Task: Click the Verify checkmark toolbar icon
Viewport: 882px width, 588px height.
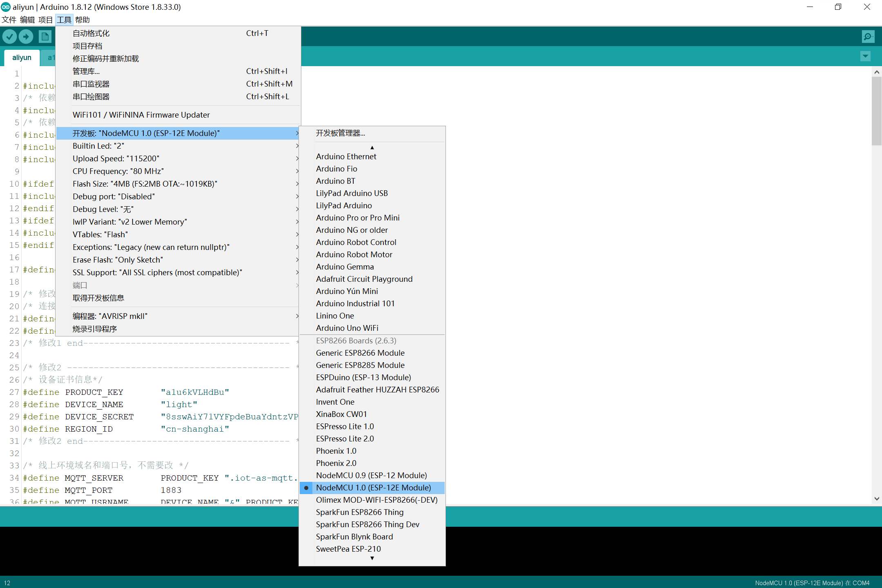Action: 10,37
